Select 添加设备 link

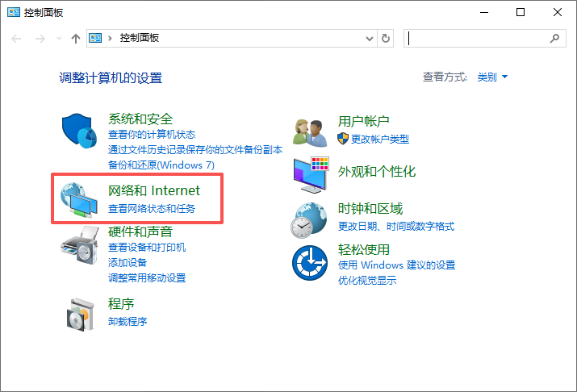point(128,263)
